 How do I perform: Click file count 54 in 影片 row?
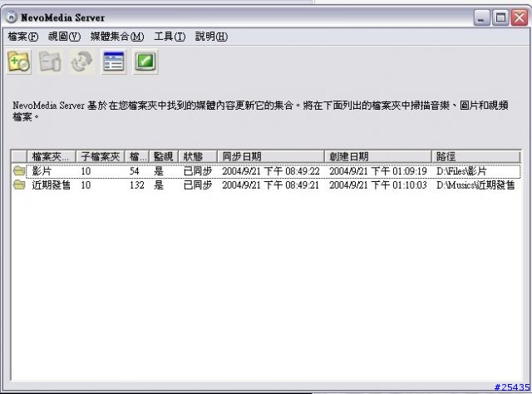point(135,171)
